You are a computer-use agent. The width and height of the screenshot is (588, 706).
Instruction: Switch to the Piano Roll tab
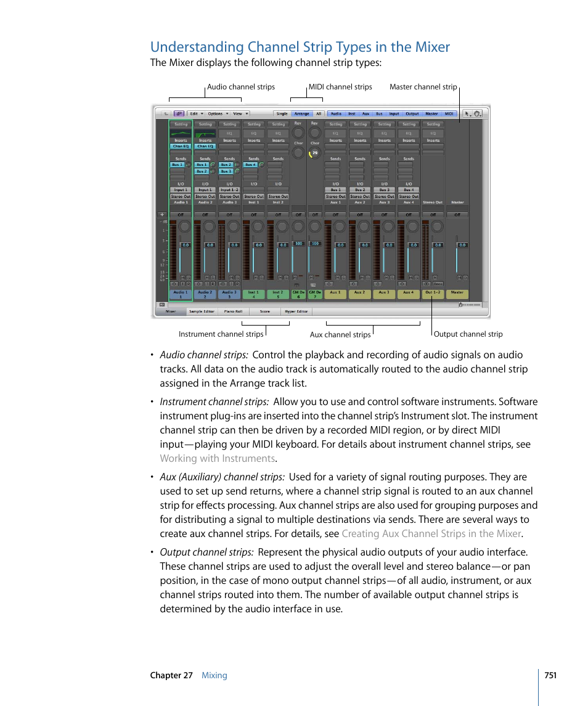click(x=235, y=311)
